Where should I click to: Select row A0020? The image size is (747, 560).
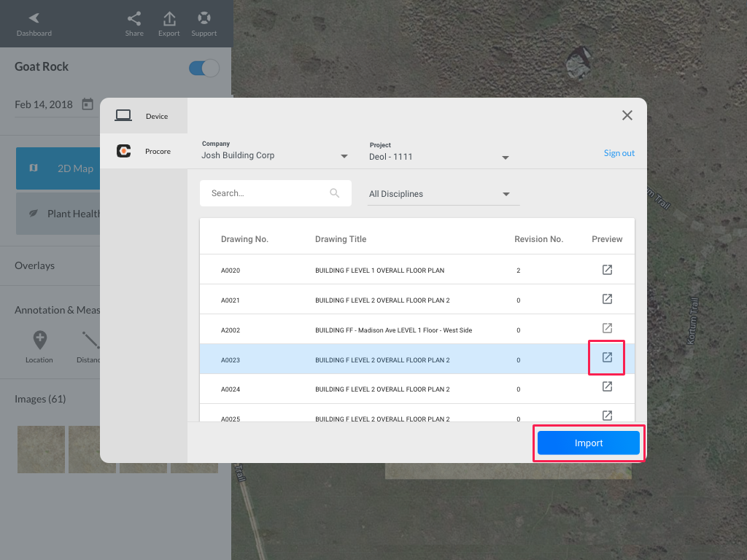click(417, 270)
